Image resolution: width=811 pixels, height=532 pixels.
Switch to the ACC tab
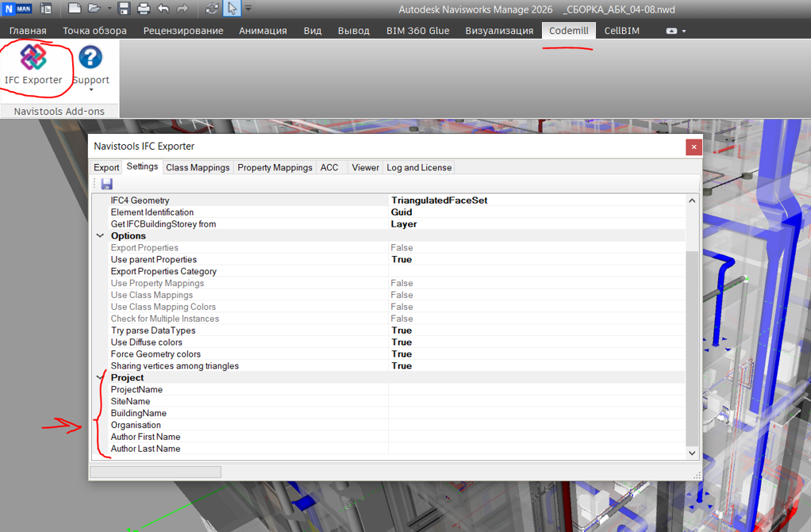pyautogui.click(x=329, y=167)
